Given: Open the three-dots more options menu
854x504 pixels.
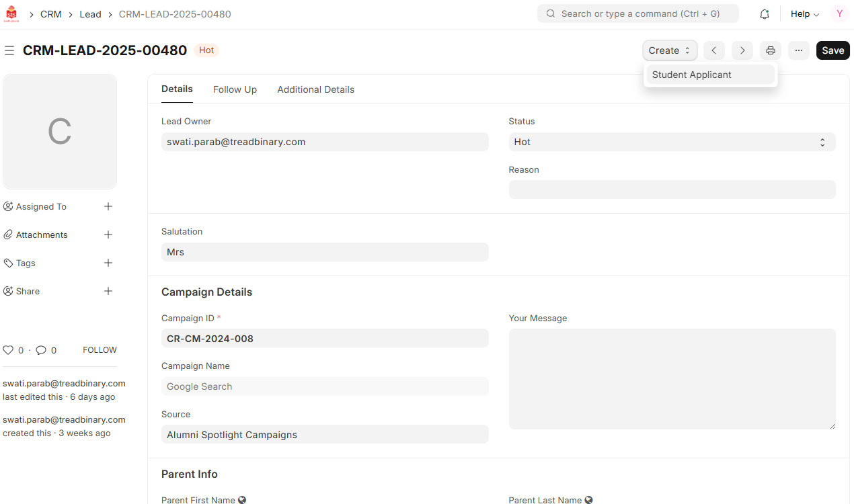Looking at the screenshot, I should click(x=799, y=50).
